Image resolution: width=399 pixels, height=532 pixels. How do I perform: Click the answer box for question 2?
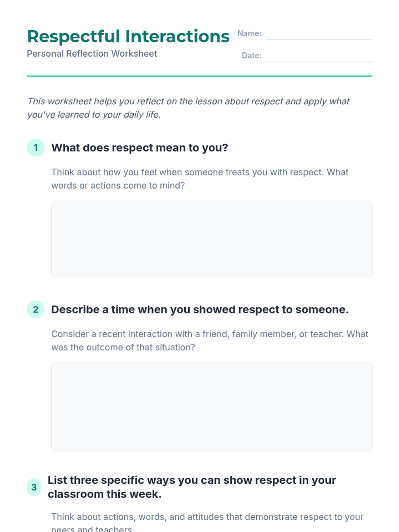[212, 407]
